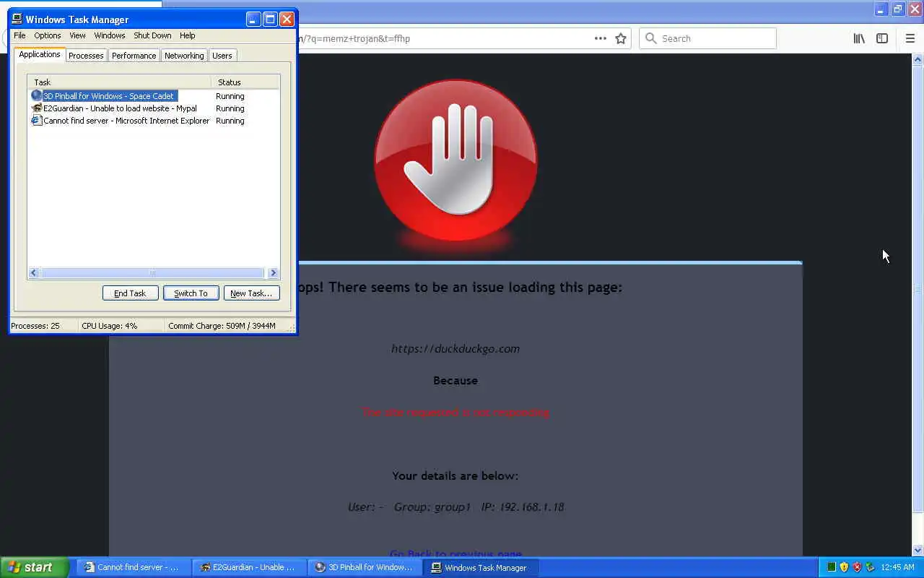Click the Task Manager title bar icon

point(17,20)
